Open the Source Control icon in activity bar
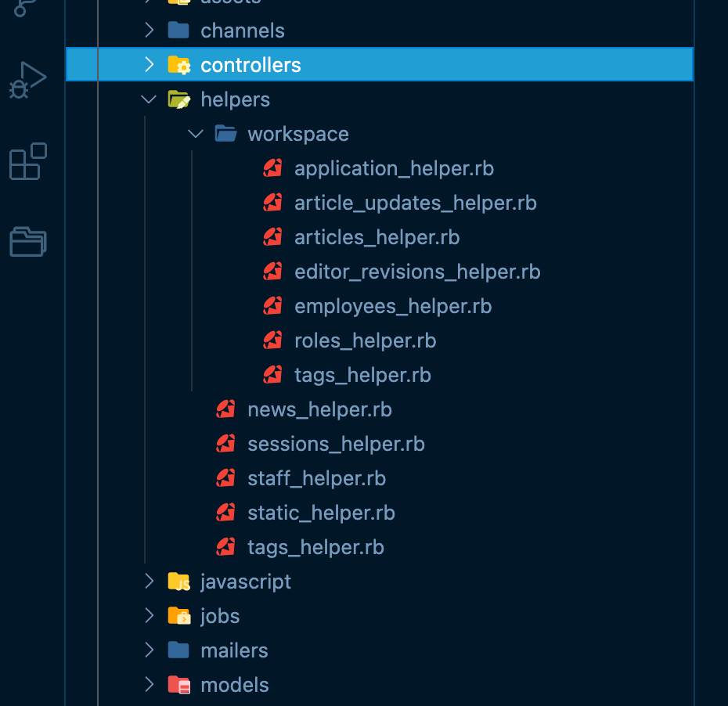The width and height of the screenshot is (728, 706). pos(26,8)
